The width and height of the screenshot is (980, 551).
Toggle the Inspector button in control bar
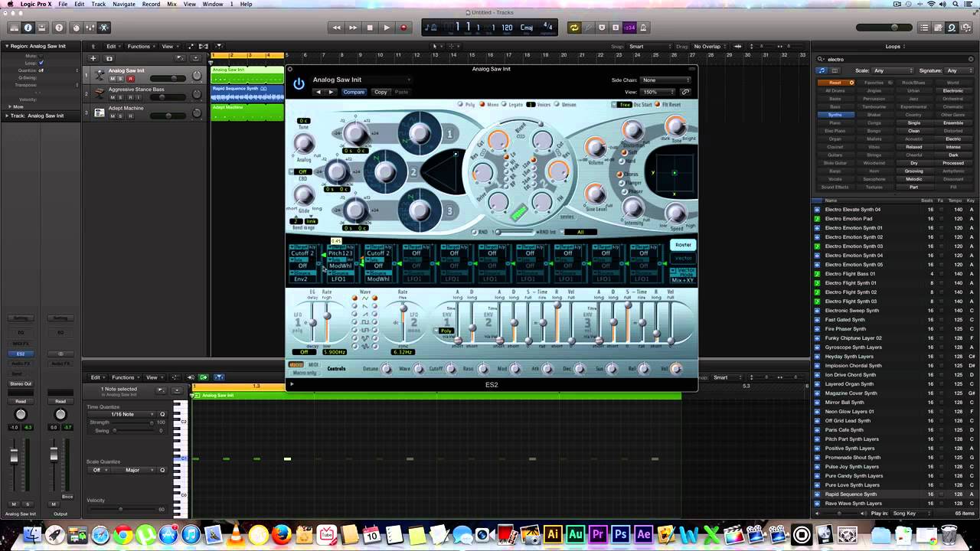(28, 28)
